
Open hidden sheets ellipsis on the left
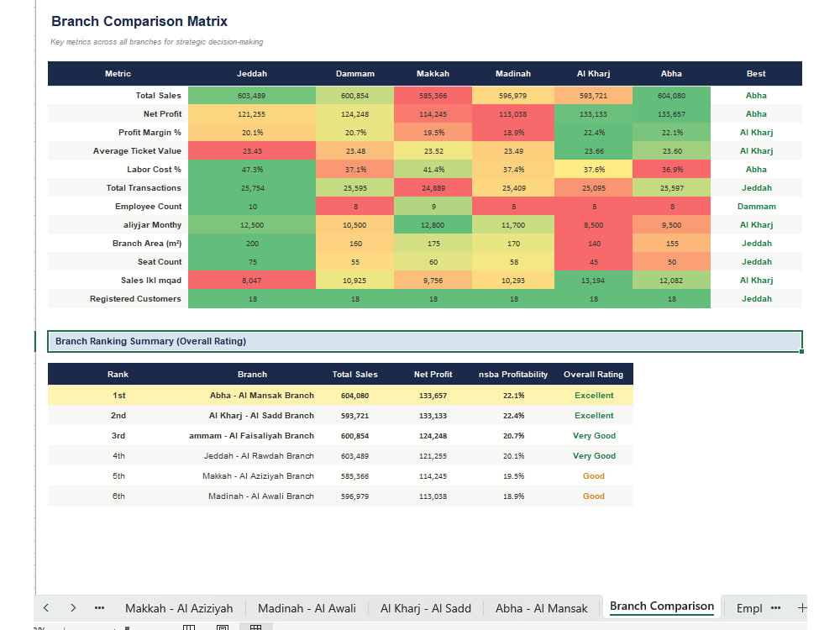99,607
